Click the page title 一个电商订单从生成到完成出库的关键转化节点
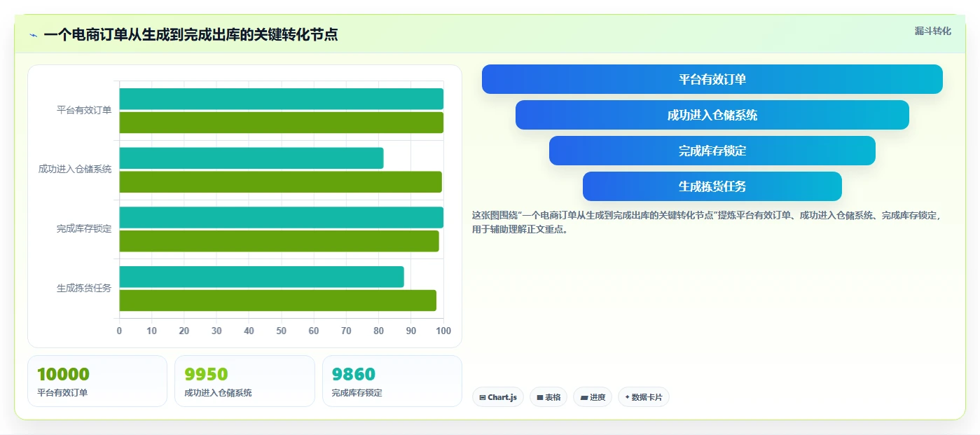Viewport: 980px width, 435px height. [x=191, y=34]
